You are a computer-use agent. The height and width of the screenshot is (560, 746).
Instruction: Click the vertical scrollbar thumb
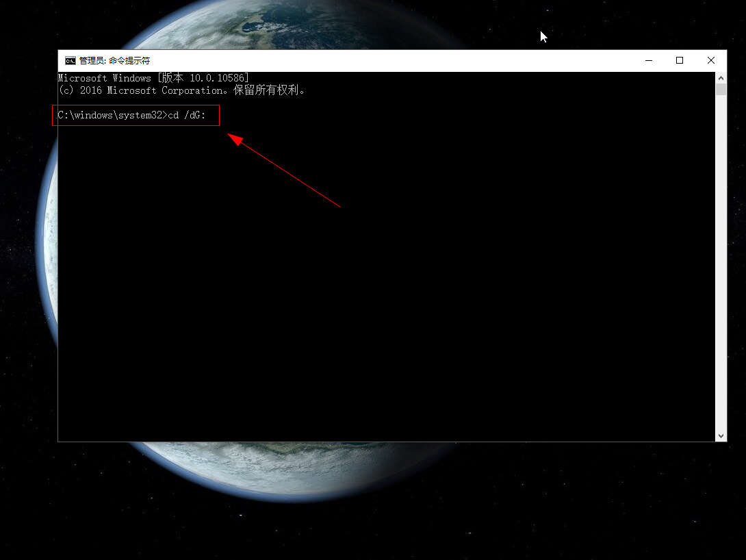click(721, 90)
